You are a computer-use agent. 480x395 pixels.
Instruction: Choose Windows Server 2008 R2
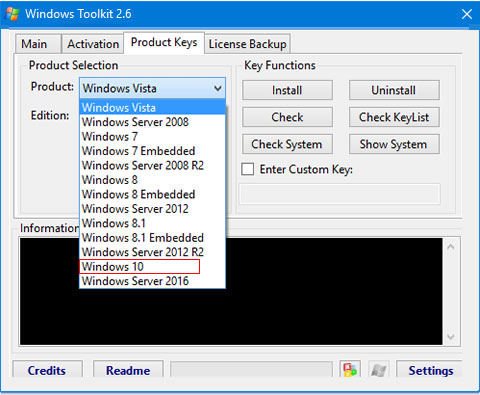(x=153, y=165)
